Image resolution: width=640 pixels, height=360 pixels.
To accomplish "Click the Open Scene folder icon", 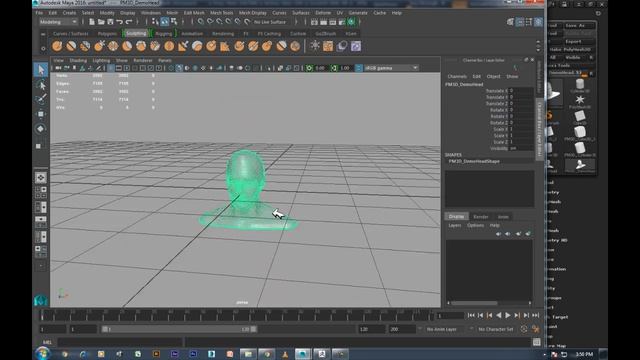I will pyautogui.click(x=101, y=22).
